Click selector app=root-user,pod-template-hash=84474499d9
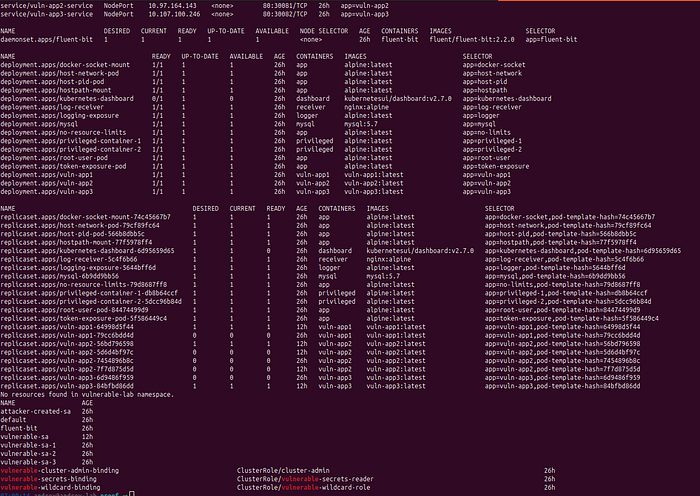 [562, 311]
